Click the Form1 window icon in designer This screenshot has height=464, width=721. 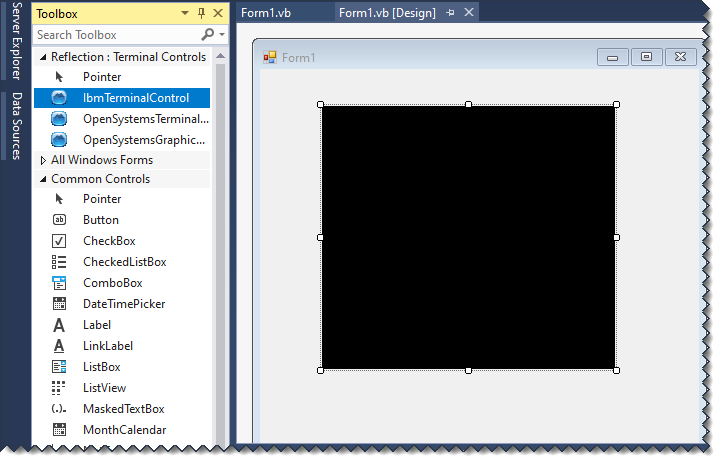(269, 57)
